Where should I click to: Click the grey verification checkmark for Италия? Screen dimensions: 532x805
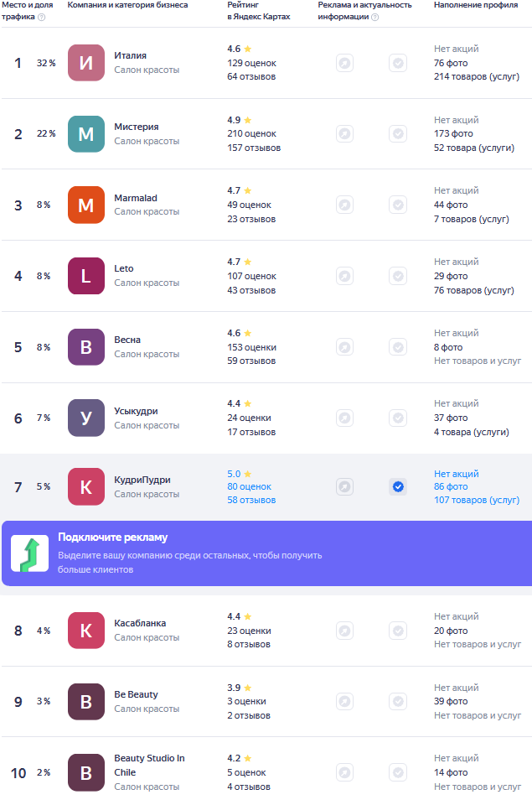coord(398,63)
